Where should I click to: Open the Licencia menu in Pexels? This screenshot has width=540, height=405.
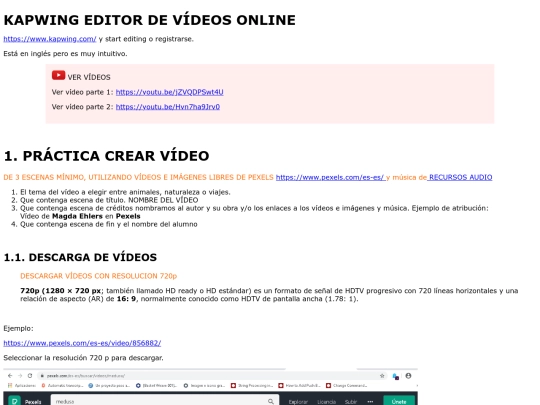[326, 402]
